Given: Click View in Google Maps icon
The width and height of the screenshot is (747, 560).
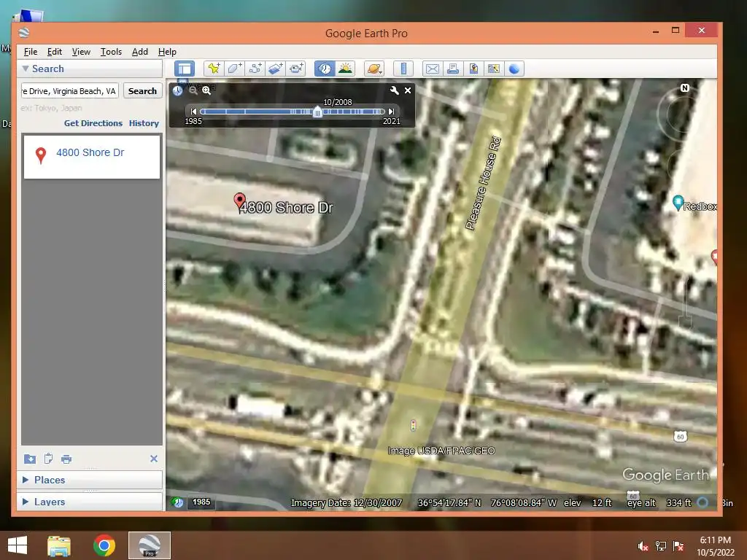Looking at the screenshot, I should [x=494, y=69].
